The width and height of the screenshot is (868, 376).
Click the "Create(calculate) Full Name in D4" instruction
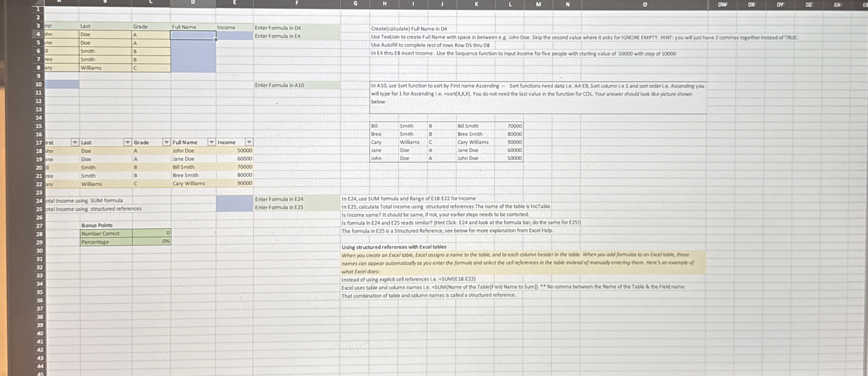[x=409, y=29]
